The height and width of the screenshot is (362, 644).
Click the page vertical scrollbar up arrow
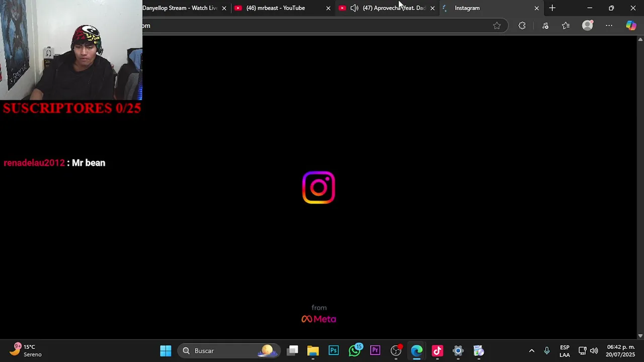point(640,39)
